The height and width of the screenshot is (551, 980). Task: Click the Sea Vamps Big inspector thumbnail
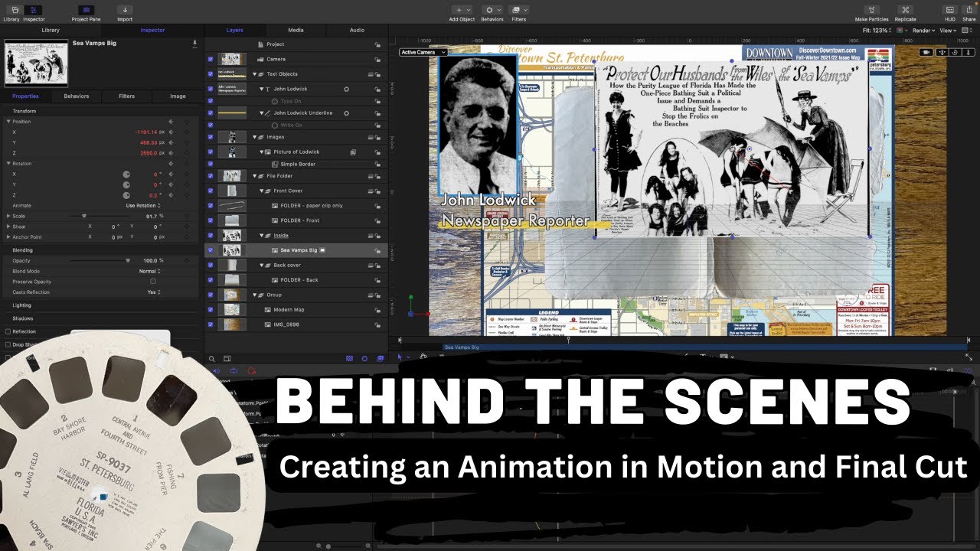click(x=37, y=63)
